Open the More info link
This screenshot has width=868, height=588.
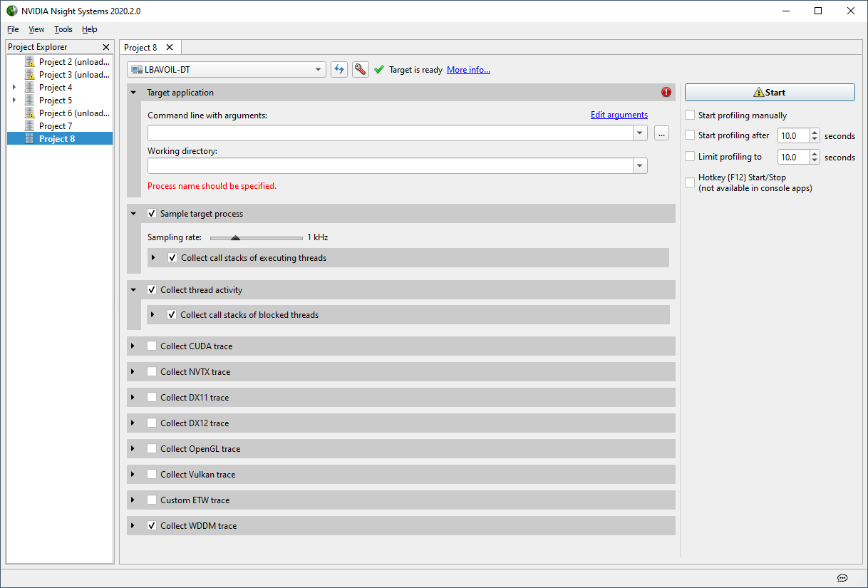[x=468, y=70]
